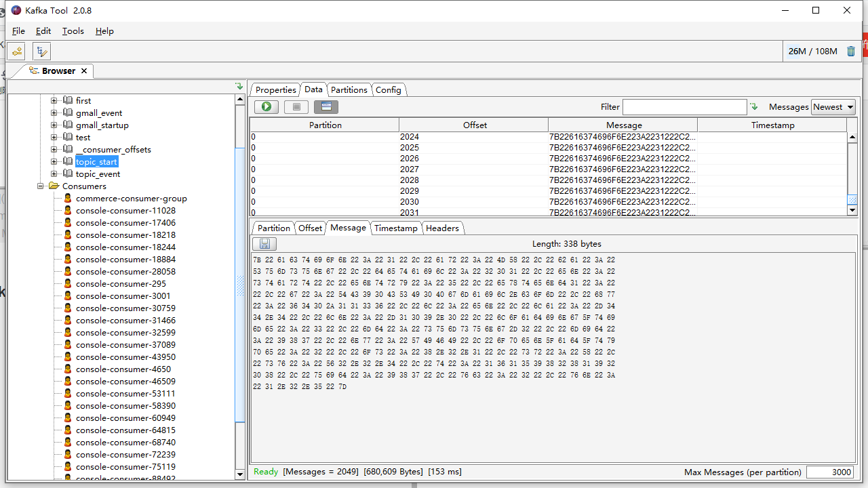Click the tree edit toolbar icon
Image resolution: width=868 pixels, height=488 pixels.
point(42,51)
